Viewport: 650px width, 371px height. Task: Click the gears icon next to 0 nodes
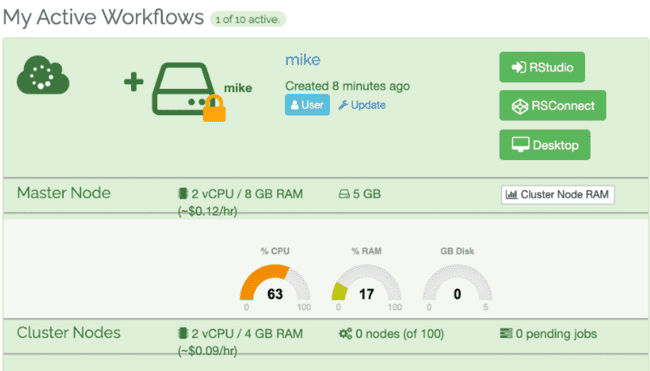click(x=345, y=333)
